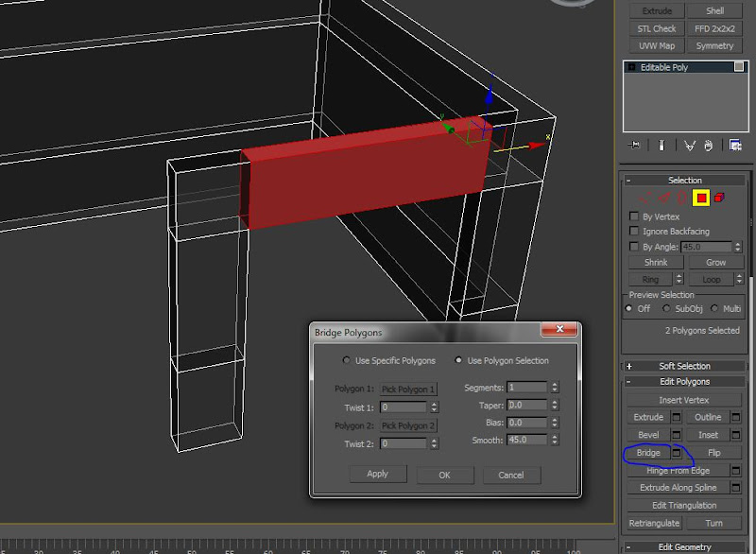The width and height of the screenshot is (756, 554).
Task: Select Polygon sub-object level icon
Action: click(701, 199)
